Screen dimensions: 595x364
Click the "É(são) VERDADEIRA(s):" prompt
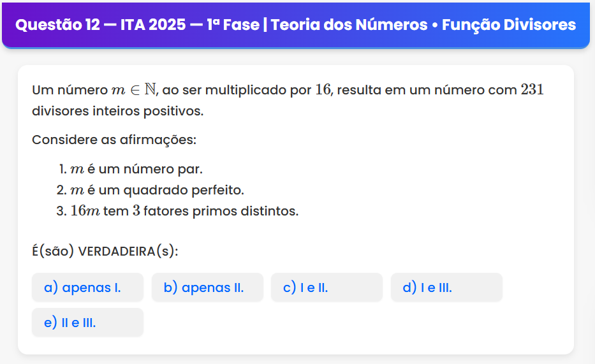[x=105, y=251]
